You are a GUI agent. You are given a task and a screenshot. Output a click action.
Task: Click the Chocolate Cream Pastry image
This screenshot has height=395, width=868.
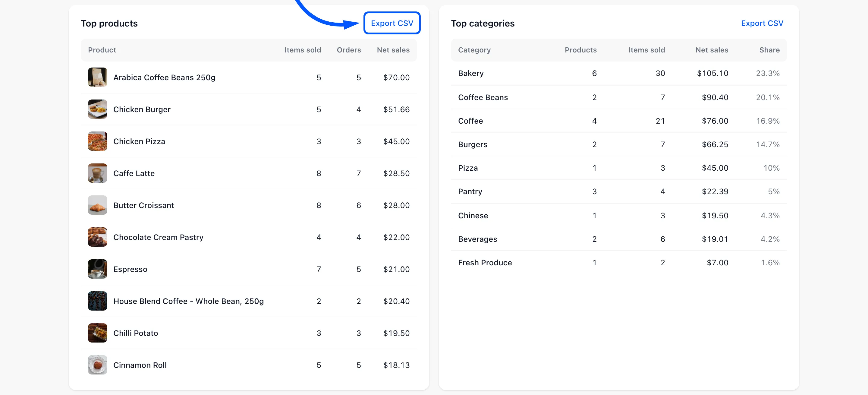point(98,237)
